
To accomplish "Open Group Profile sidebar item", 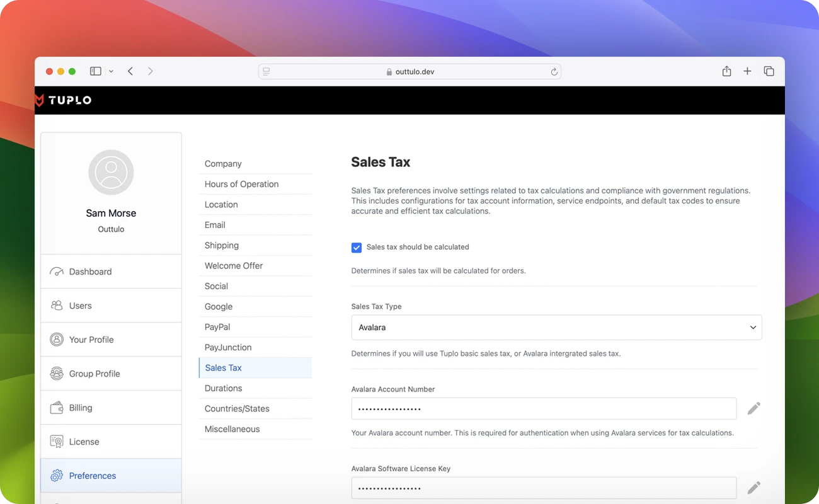I will [111, 374].
